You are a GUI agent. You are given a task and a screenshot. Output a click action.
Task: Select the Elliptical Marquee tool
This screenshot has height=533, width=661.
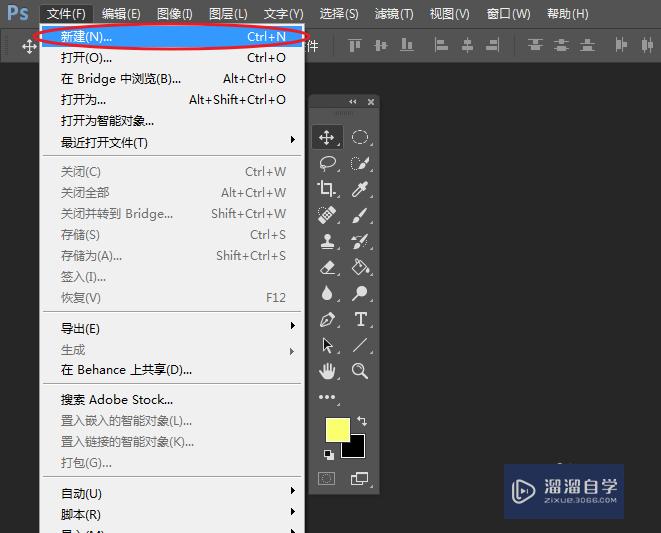click(360, 137)
